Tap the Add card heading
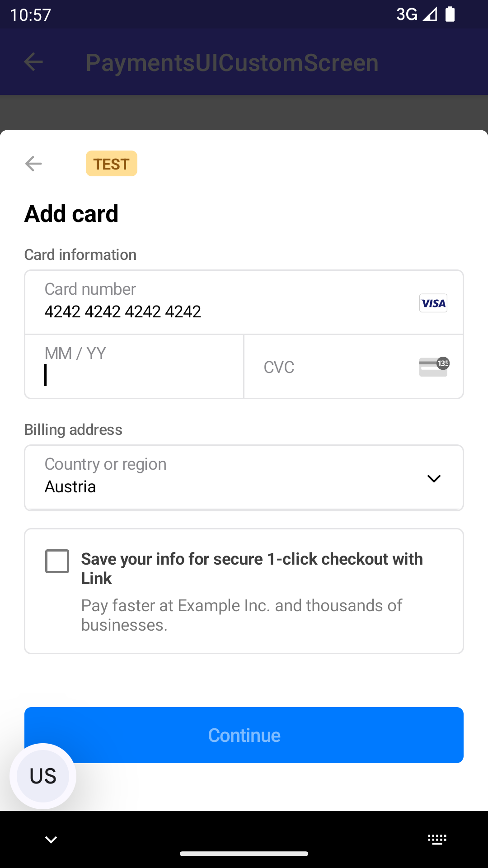Viewport: 488px width, 868px height. click(71, 213)
